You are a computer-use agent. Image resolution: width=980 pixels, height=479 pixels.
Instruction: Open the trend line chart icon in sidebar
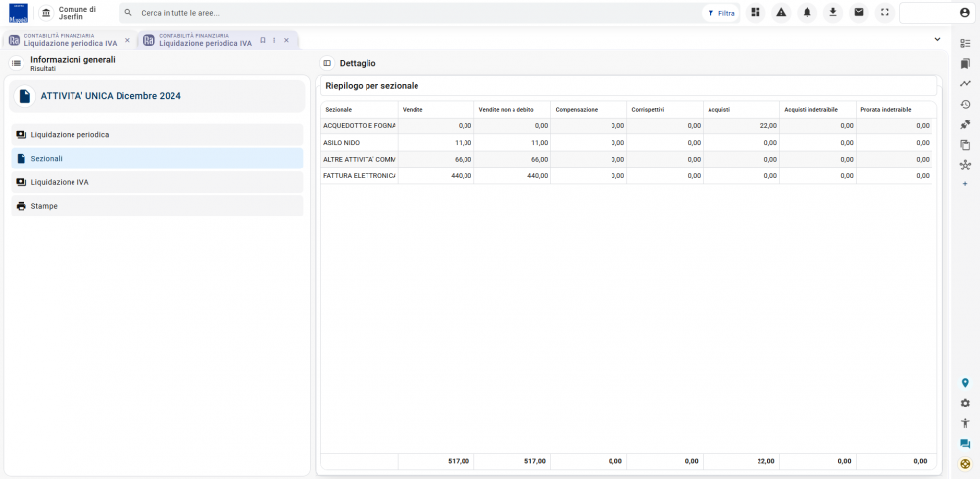click(965, 83)
